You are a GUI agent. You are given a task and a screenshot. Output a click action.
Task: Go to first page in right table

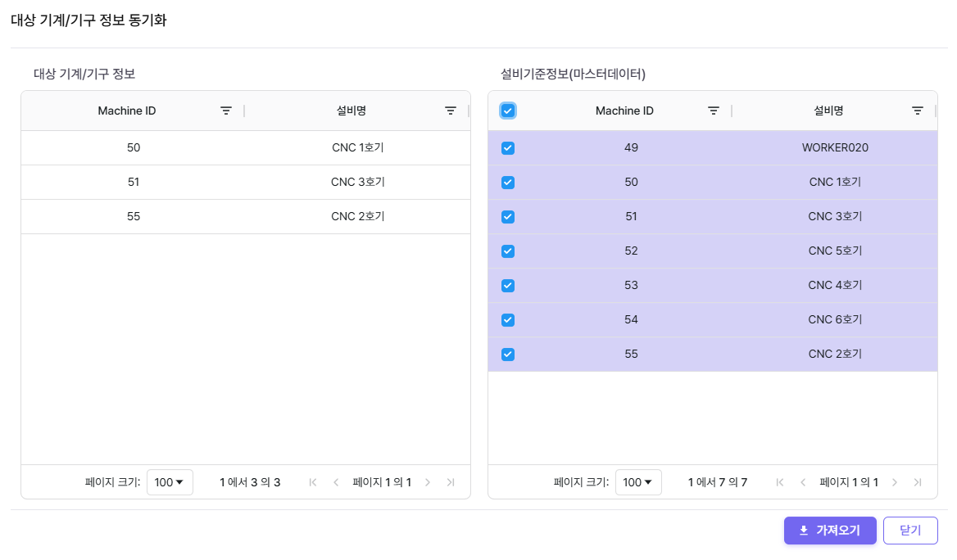coord(780,482)
